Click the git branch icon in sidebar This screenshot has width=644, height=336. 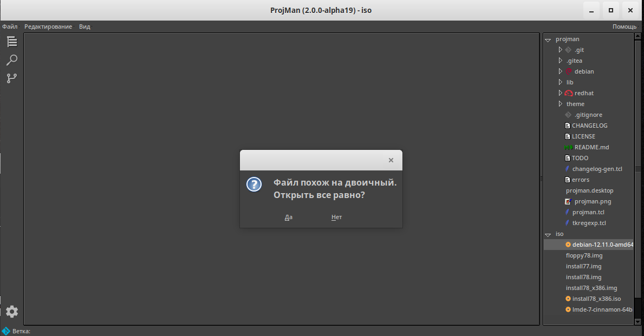[x=11, y=78]
